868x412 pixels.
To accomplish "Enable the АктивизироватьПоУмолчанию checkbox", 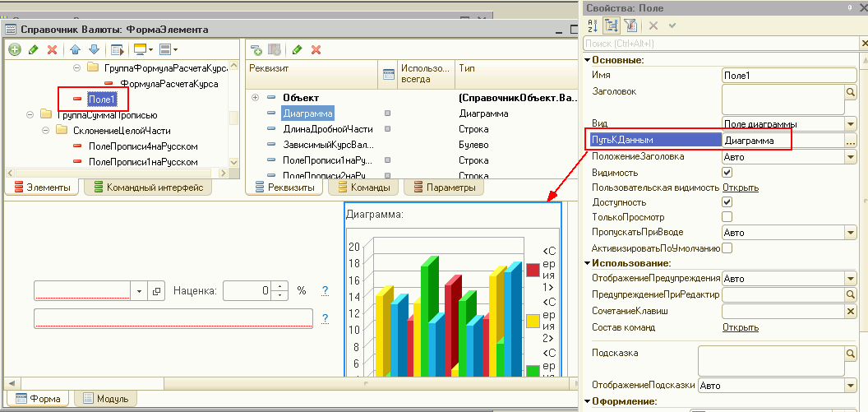I will pos(727,248).
